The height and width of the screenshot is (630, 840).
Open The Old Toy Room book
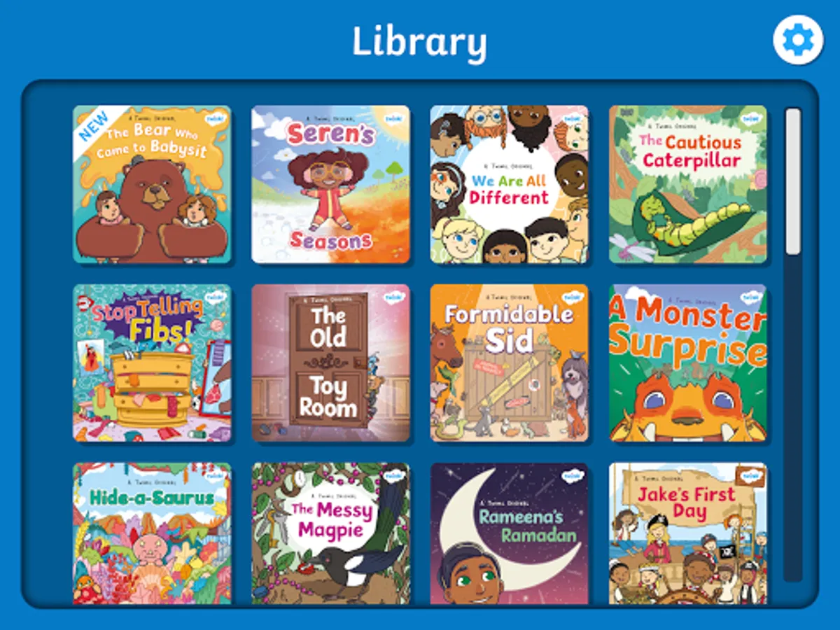(x=330, y=363)
